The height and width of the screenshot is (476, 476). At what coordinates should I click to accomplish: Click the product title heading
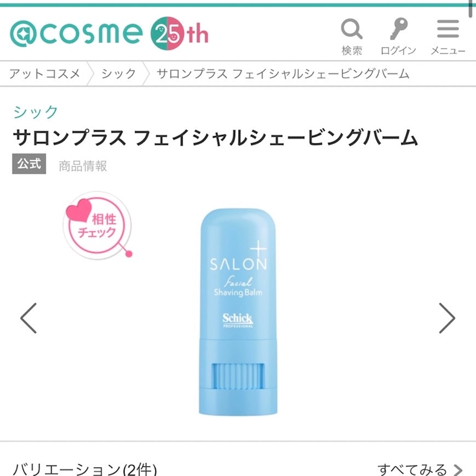215,138
